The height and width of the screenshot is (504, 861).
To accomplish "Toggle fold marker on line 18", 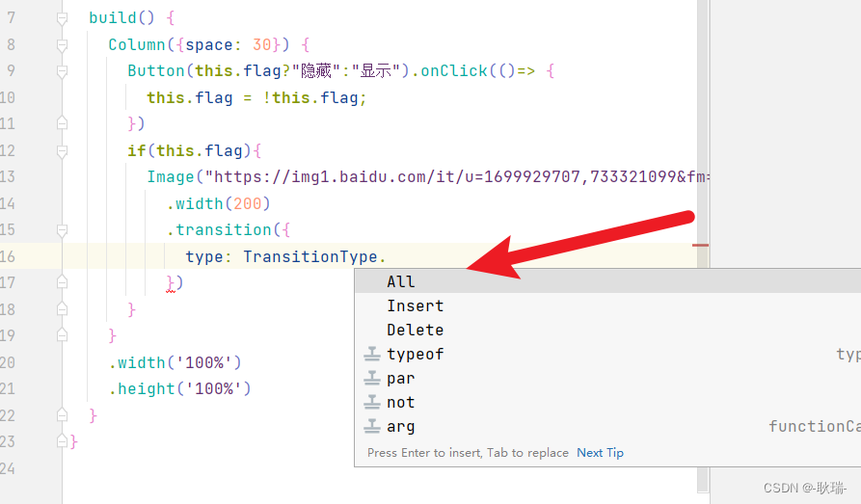I will coord(62,309).
